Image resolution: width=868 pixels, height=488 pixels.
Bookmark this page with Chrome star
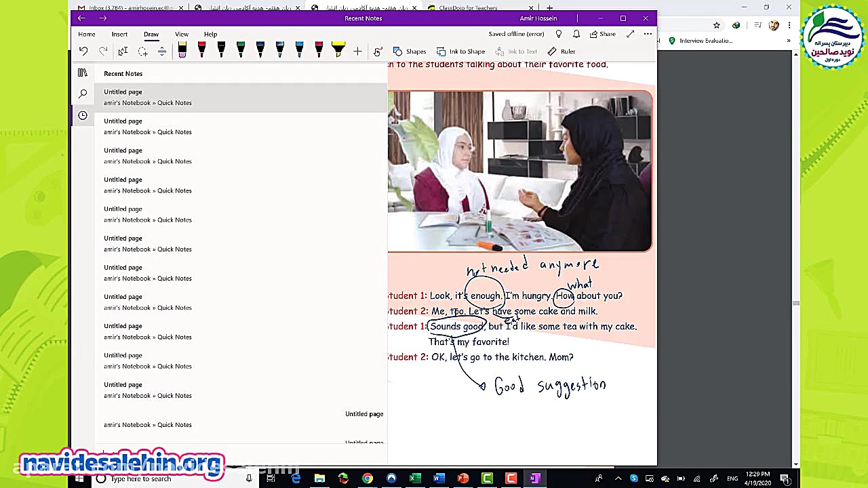717,26
